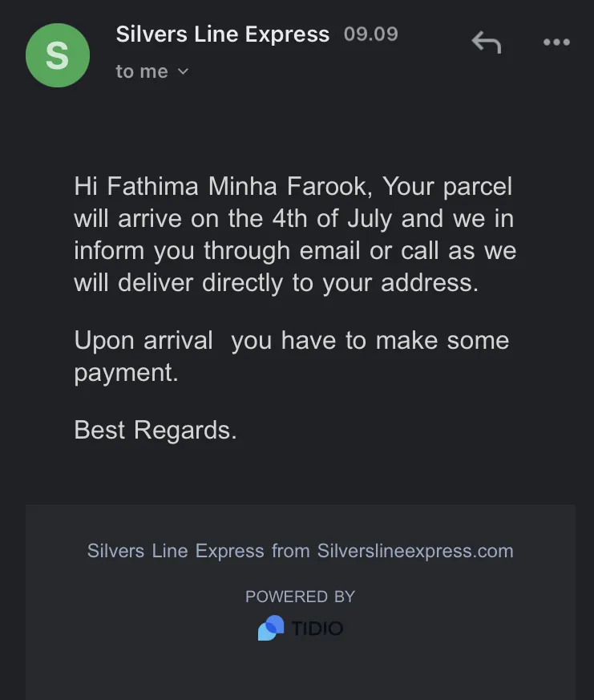Tap the POWERED BY label
This screenshot has height=700, width=594.
point(301,597)
